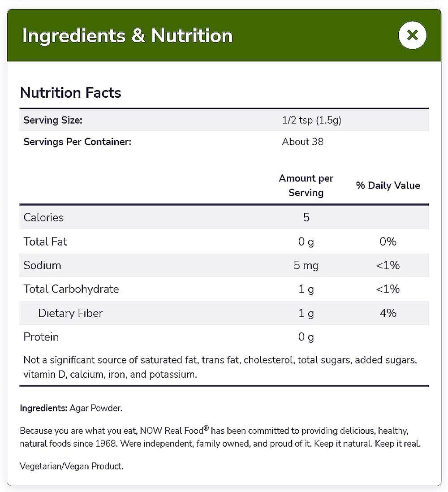Image resolution: width=448 pixels, height=492 pixels.
Task: Click the 4% daily value for fiber
Action: [x=388, y=313]
